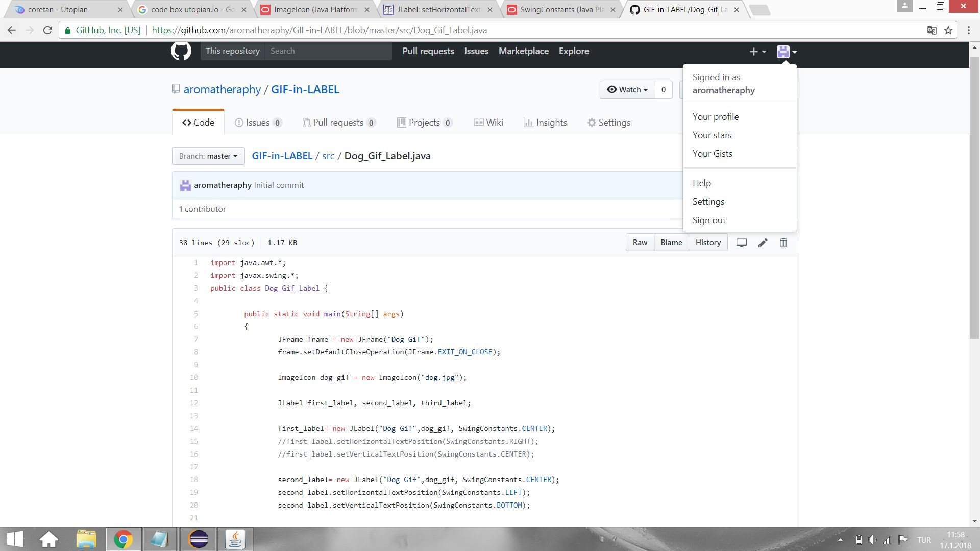Screen dimensions: 980x551
Task: Click the Chrome profile icon in the title bar
Action: tap(904, 6)
